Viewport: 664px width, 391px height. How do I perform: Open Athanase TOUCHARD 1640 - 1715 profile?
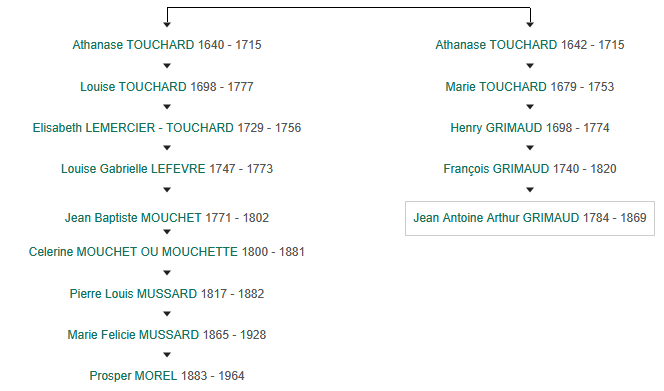[x=167, y=44]
